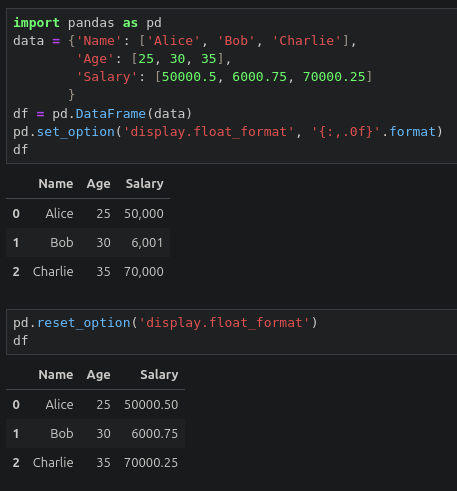This screenshot has height=491, width=457.
Task: Click 'DataFrame' in the code cell
Action: tap(111, 114)
